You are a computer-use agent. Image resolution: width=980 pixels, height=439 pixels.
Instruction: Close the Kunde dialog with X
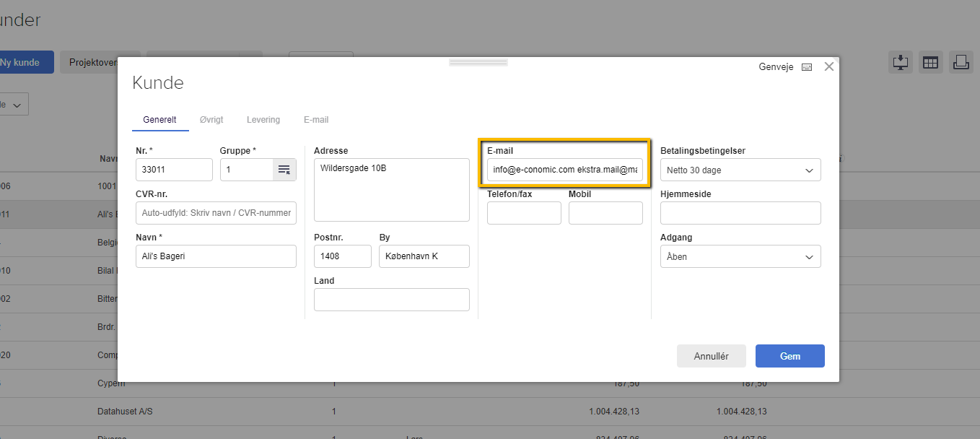[x=828, y=66]
